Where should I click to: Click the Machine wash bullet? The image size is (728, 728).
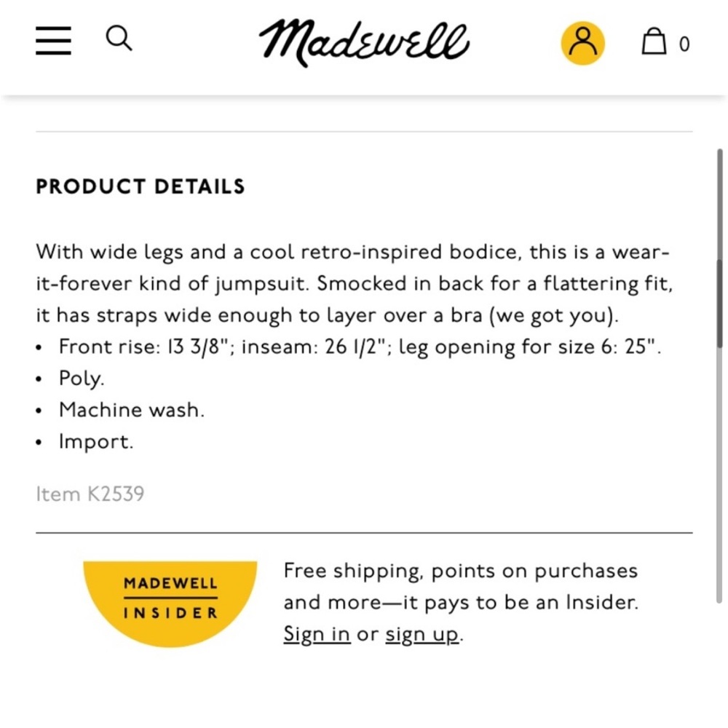tap(132, 410)
